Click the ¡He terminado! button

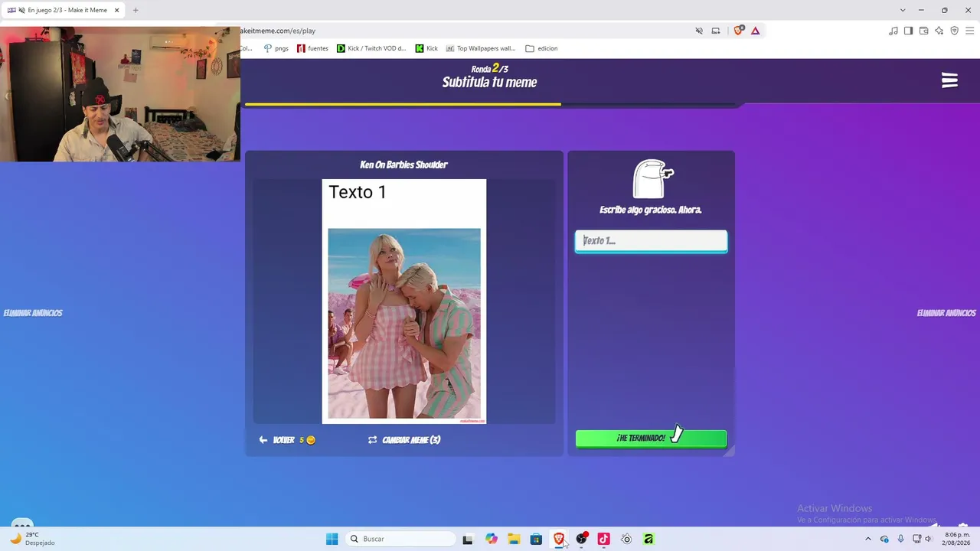[651, 439]
